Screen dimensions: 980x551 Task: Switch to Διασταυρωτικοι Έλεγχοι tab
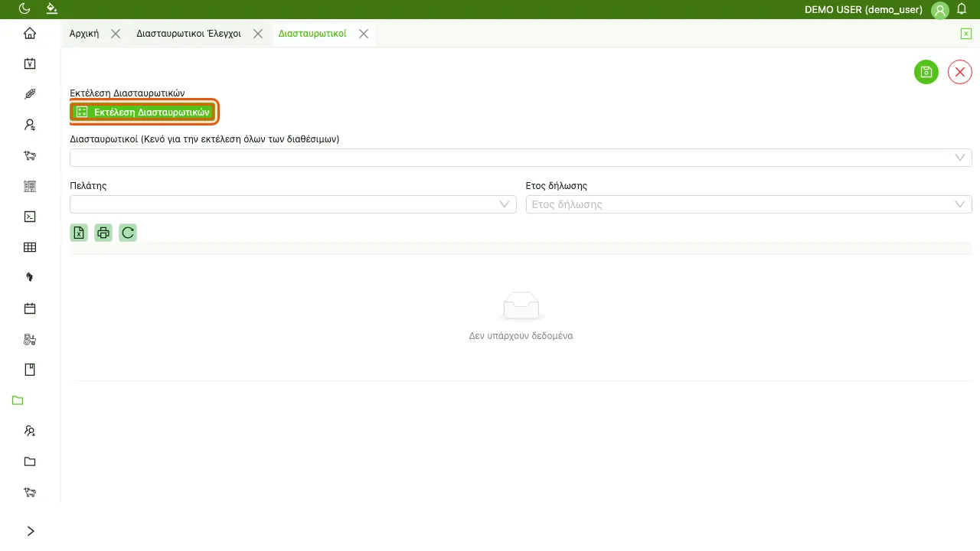coord(188,34)
